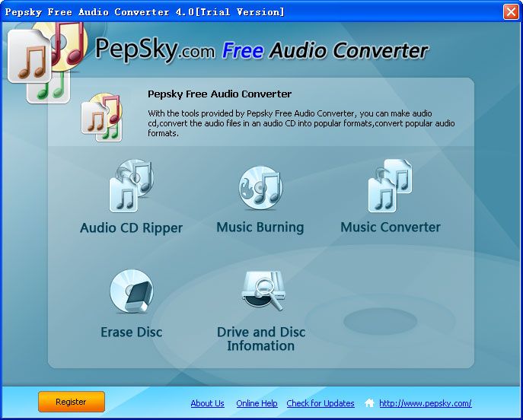Viewport: 523px width, 420px height.
Task: Click the 'PepSky.com Free Audio Converter' banner title
Action: pyautogui.click(x=262, y=50)
